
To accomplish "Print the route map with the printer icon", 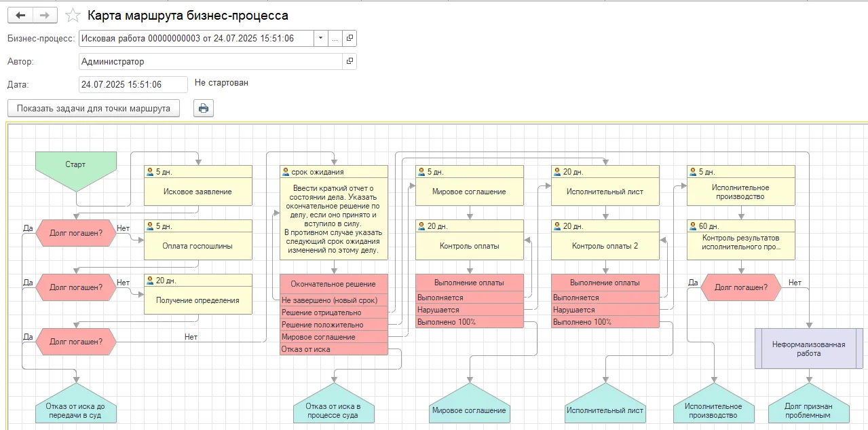I will point(204,108).
